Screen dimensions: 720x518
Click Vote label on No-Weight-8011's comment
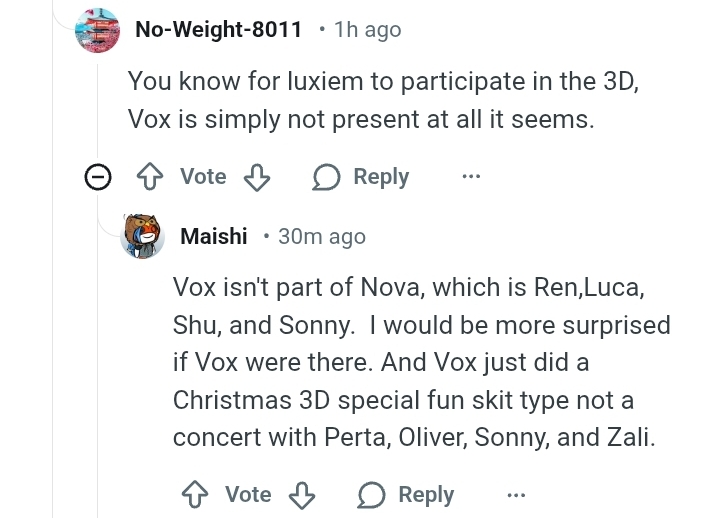(203, 177)
